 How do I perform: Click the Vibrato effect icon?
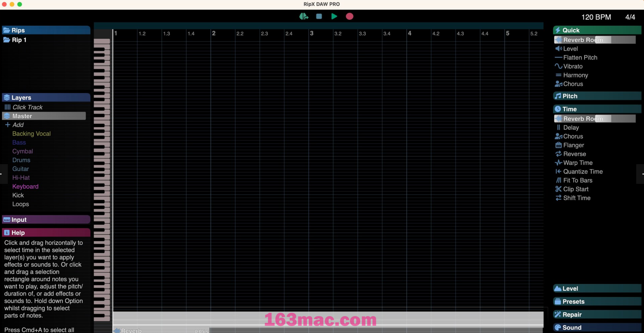point(558,66)
